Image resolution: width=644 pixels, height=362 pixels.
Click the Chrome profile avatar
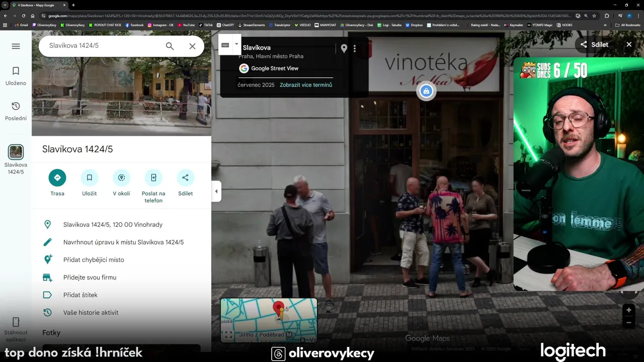(629, 16)
